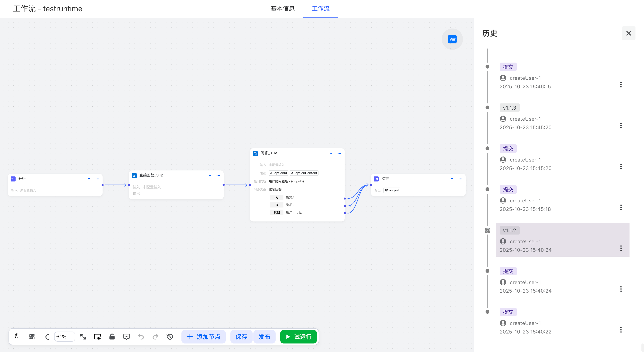The image size is (644, 352).
Task: Toggle the canvas lock icon
Action: coord(112,336)
